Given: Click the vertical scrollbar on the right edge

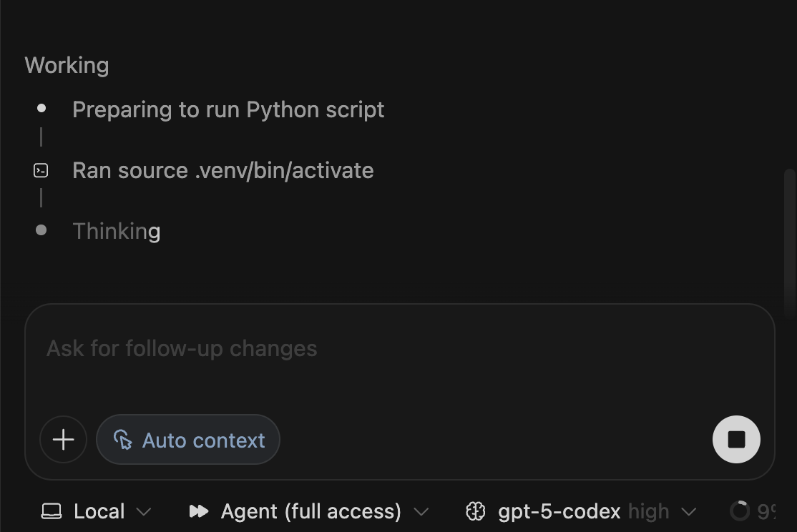Looking at the screenshot, I should coord(789,243).
